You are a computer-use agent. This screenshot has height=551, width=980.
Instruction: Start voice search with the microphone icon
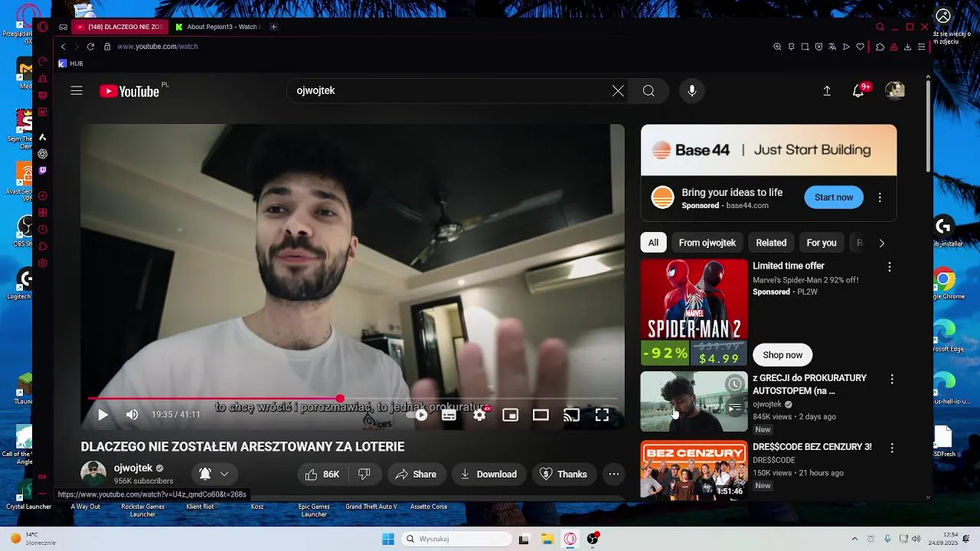point(692,91)
